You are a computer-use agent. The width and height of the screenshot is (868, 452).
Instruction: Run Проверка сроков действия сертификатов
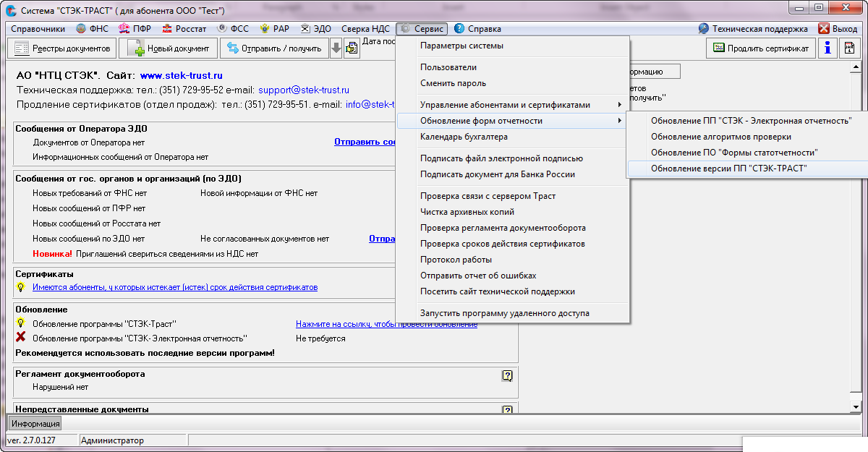(514, 244)
